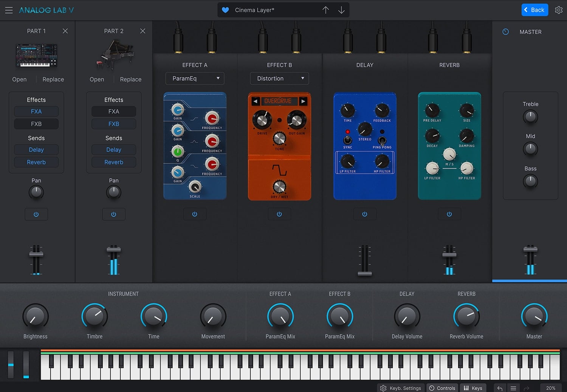The height and width of the screenshot is (392, 567).
Task: Click the Movement macro knob
Action: click(213, 316)
